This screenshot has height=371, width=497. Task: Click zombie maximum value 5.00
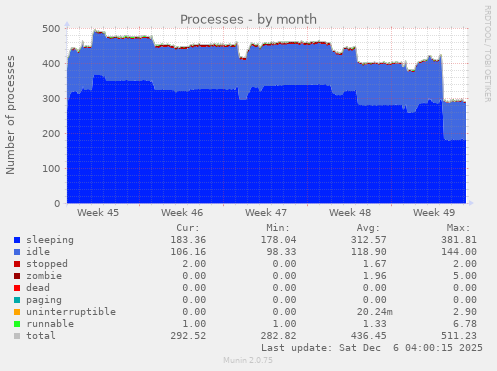[x=465, y=276]
